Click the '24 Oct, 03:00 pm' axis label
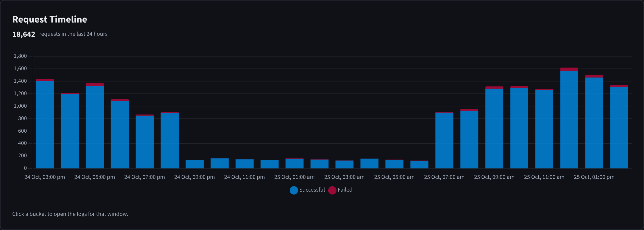Image resolution: width=644 pixels, height=230 pixels. 45,177
